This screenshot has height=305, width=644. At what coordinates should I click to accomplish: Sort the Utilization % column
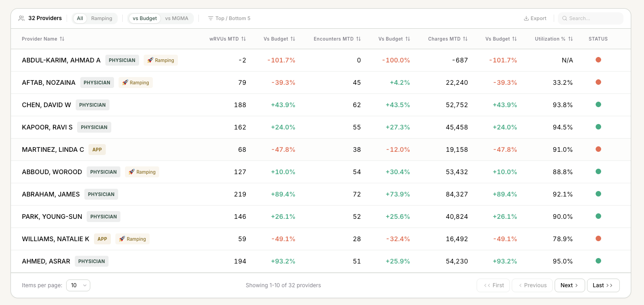click(x=571, y=39)
